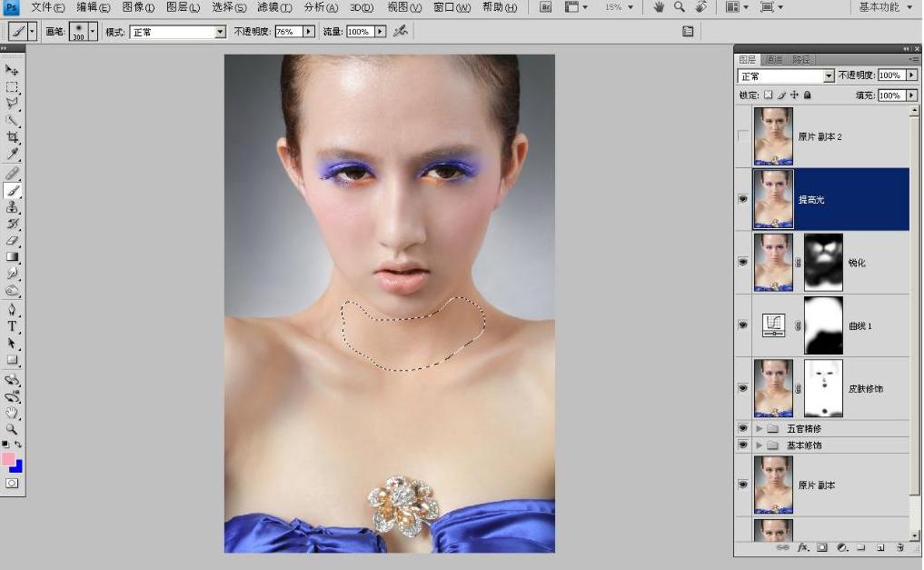This screenshot has height=570, width=924.
Task: Open the brush flow slider arrow
Action: pyautogui.click(x=380, y=31)
